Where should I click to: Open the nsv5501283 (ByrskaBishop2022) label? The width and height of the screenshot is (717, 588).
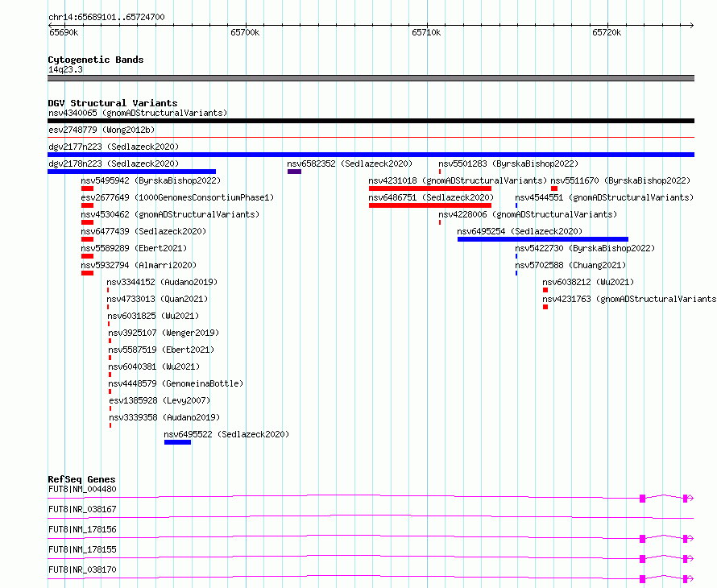click(x=508, y=164)
